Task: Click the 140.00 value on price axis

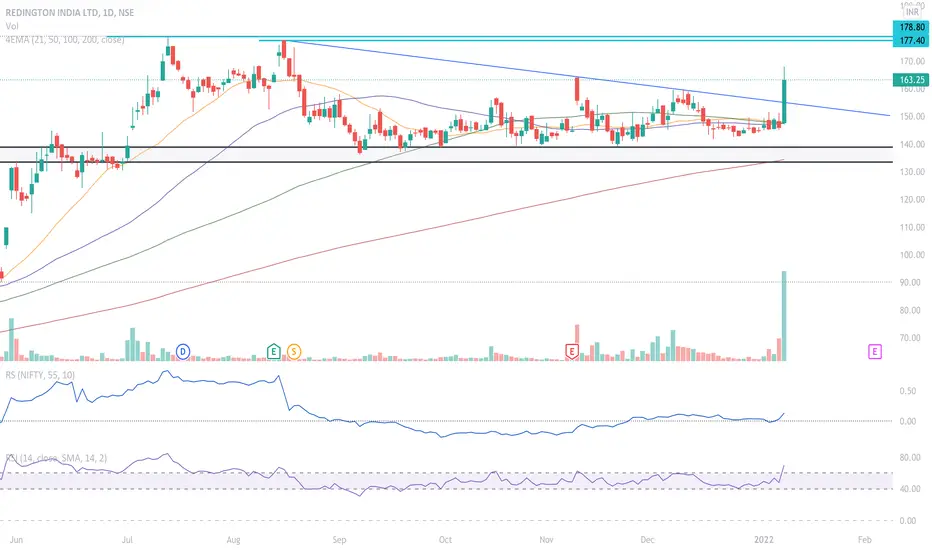Action: 912,144
